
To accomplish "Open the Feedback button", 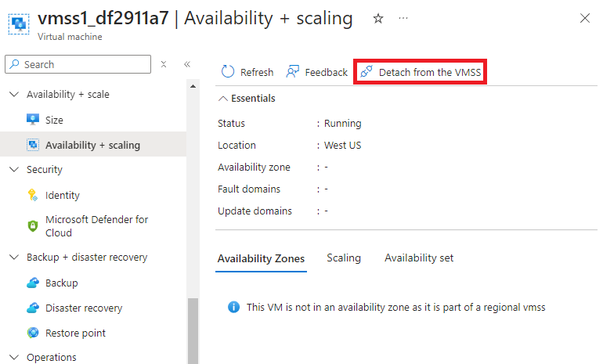I will pos(326,72).
